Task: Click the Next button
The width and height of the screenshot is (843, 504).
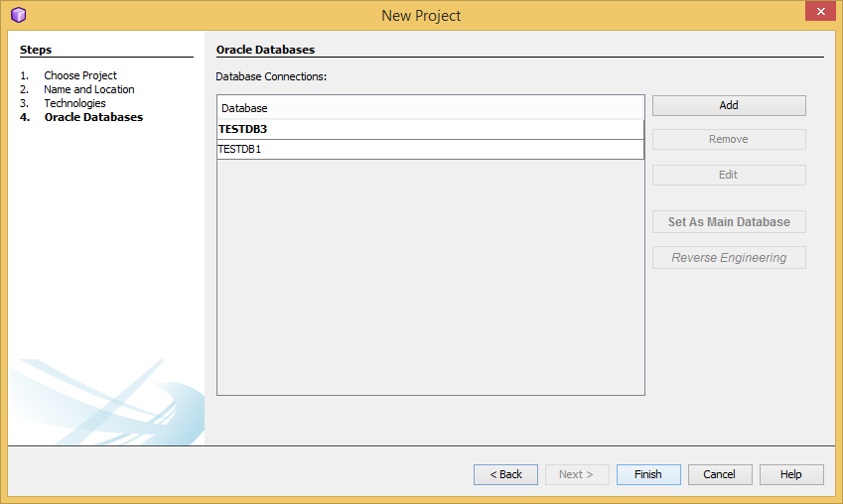Action: pos(577,474)
